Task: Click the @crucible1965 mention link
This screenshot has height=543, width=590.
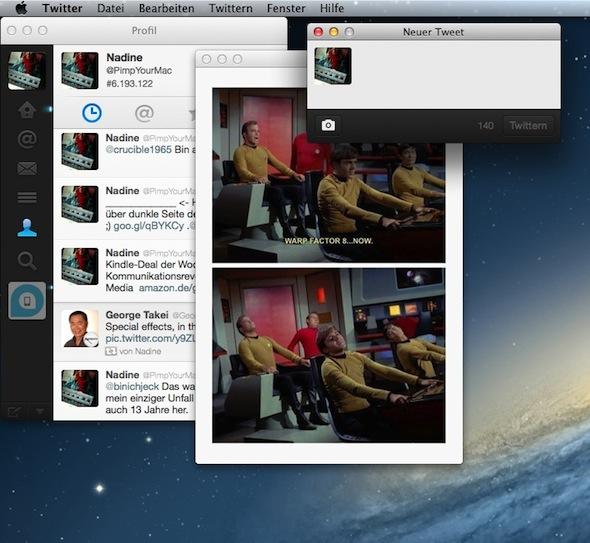Action: (139, 149)
